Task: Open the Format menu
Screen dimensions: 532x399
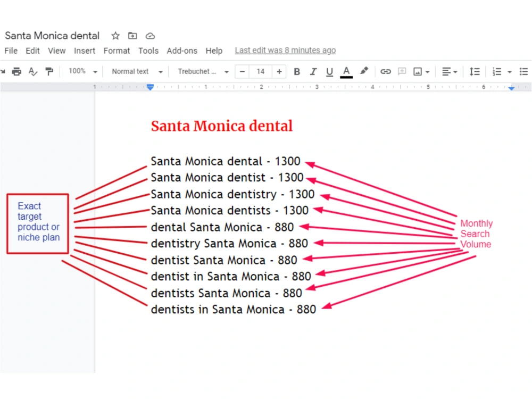Action: (x=117, y=51)
